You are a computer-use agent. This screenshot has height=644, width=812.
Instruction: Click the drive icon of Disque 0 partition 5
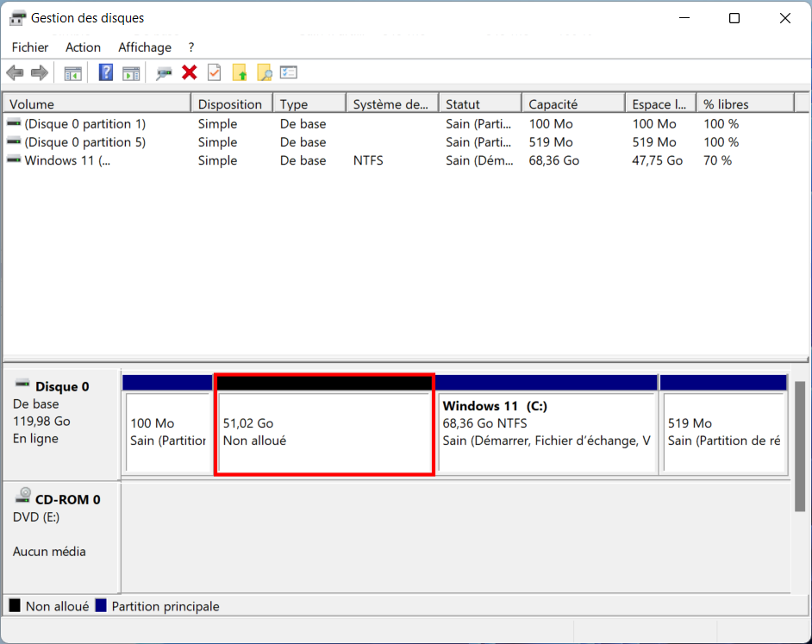[x=14, y=141]
